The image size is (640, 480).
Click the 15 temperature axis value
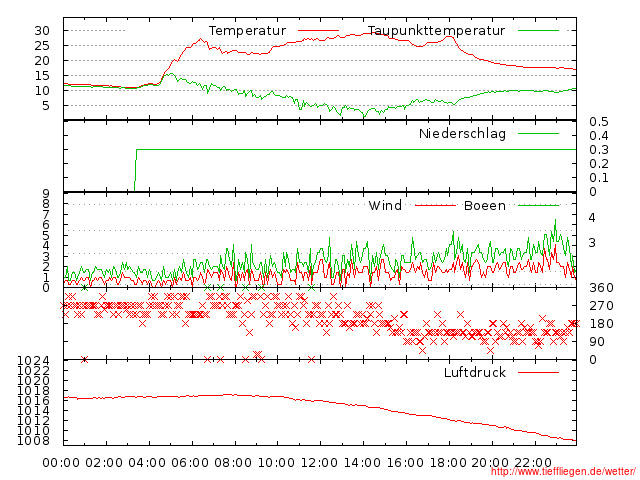pos(42,76)
